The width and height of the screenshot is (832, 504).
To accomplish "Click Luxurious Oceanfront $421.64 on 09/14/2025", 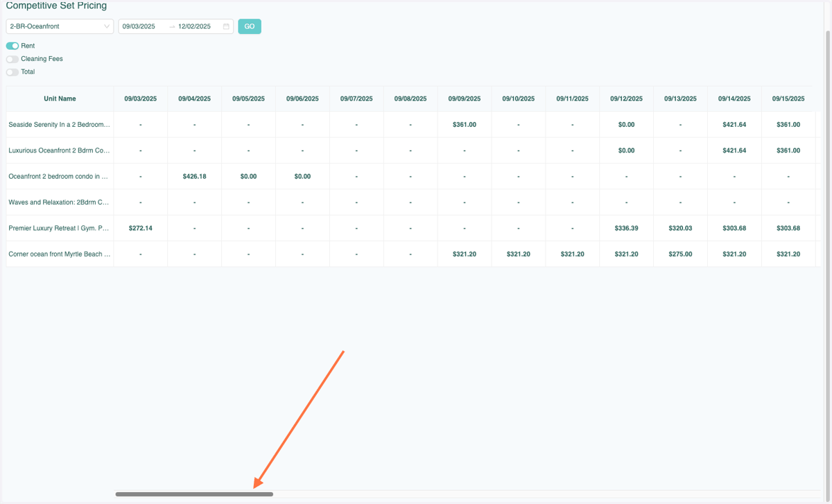I will pos(735,150).
